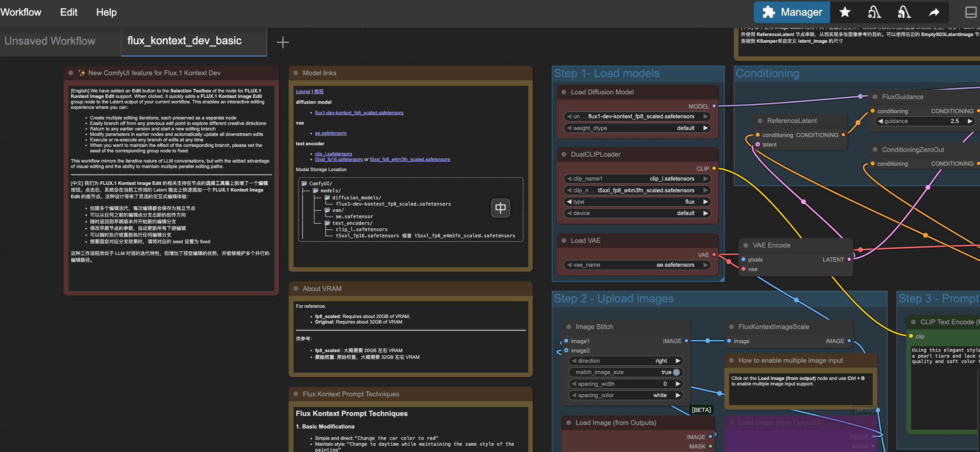Viewport: 980px width, 452px height.
Task: Collapse the FluxGuidance node dot
Action: point(875,97)
